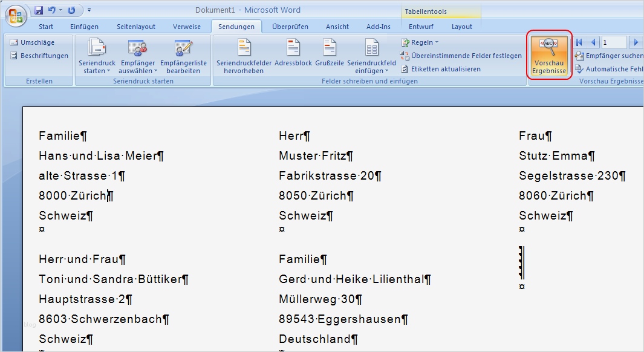This screenshot has width=644, height=352.
Task: Open the Office button menu
Action: pyautogui.click(x=16, y=17)
